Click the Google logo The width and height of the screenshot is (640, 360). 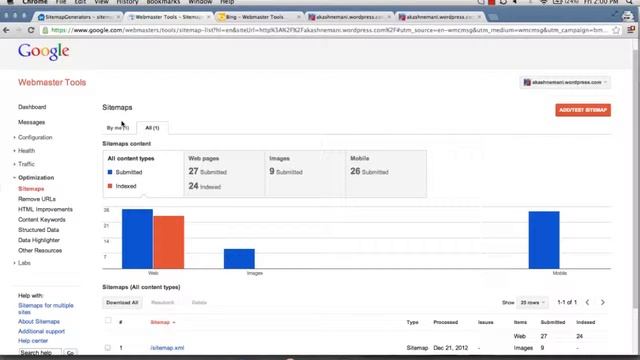44,52
